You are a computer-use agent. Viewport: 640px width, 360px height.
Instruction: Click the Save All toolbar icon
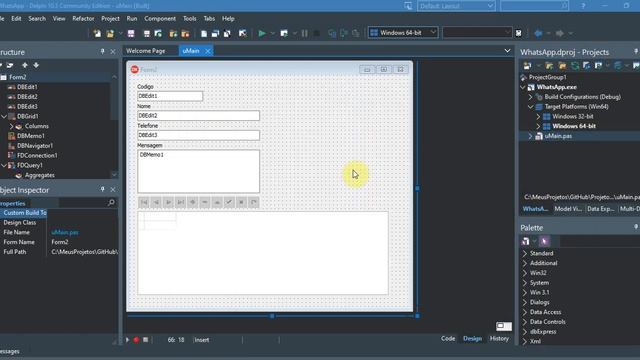(147, 33)
